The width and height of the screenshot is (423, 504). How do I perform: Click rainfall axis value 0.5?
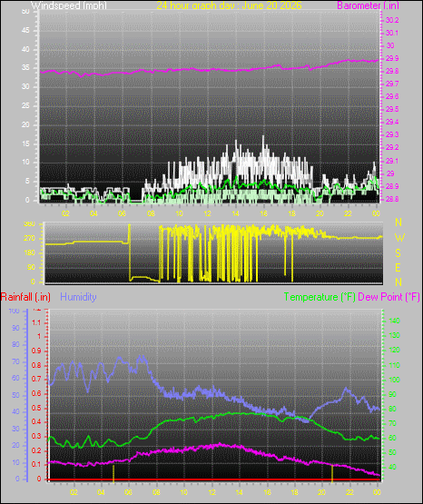(36, 409)
